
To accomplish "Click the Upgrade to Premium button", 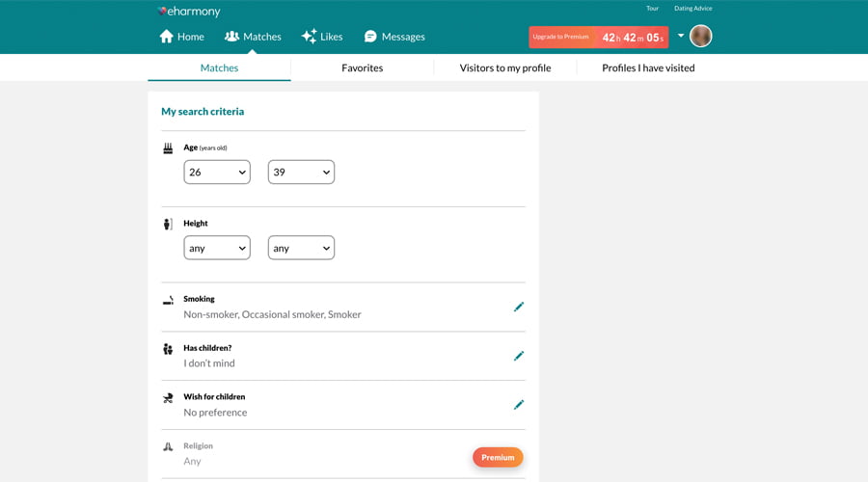I will pyautogui.click(x=560, y=37).
